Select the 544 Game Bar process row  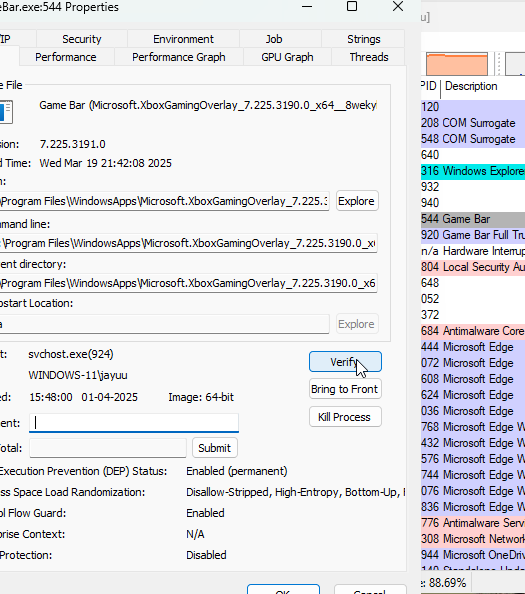click(473, 219)
